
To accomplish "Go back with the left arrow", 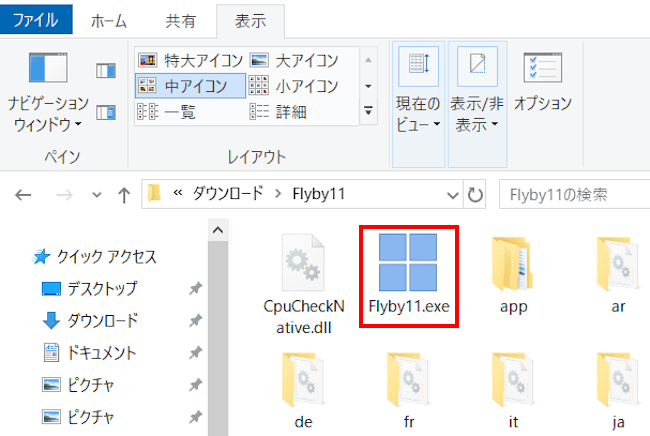I will click(x=23, y=194).
